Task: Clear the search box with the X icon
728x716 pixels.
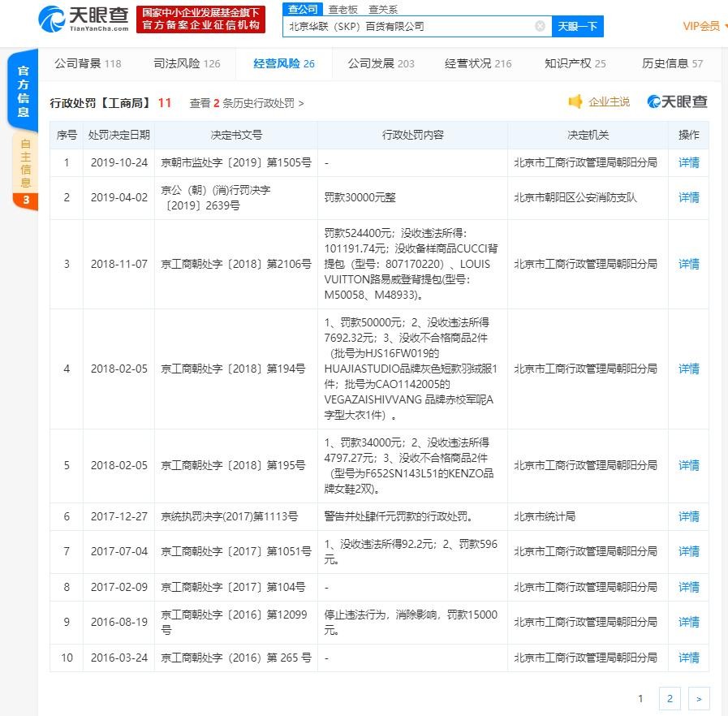Action: [x=540, y=26]
